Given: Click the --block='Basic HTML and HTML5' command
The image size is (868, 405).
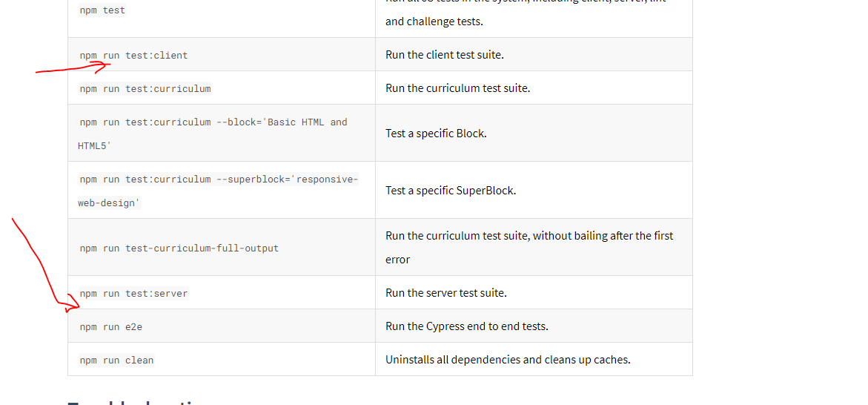Looking at the screenshot, I should point(213,134).
